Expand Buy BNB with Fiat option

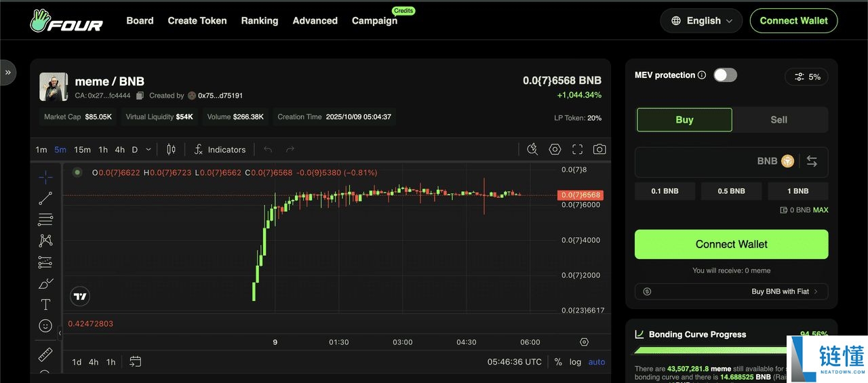[x=731, y=291]
